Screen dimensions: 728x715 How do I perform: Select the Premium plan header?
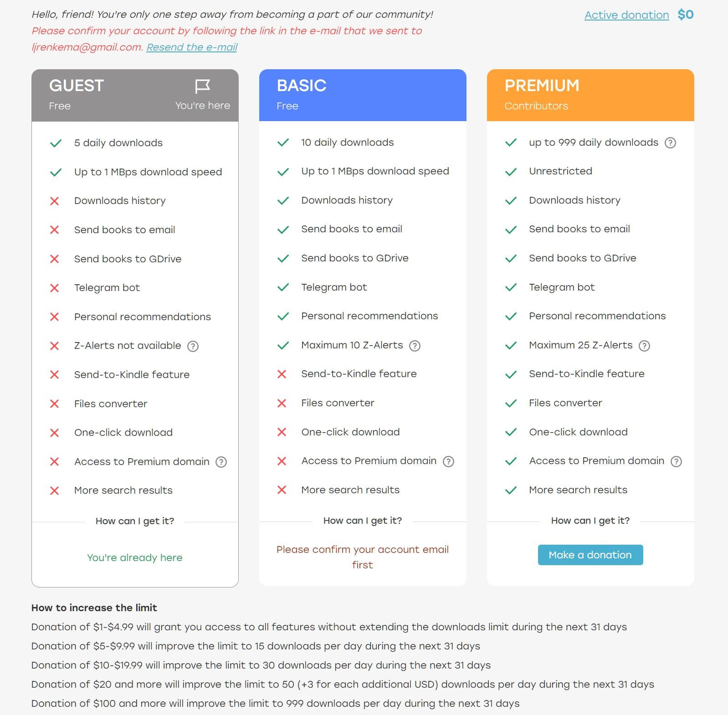tap(590, 95)
